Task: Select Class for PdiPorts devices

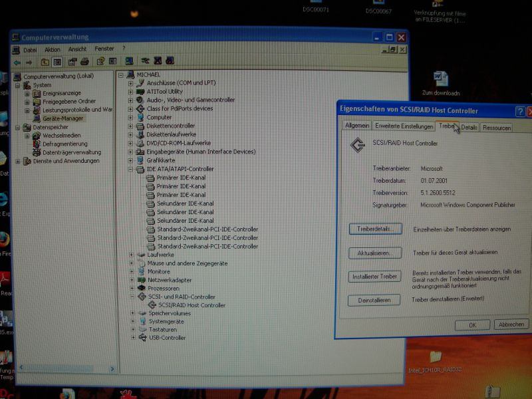Action: click(x=180, y=108)
